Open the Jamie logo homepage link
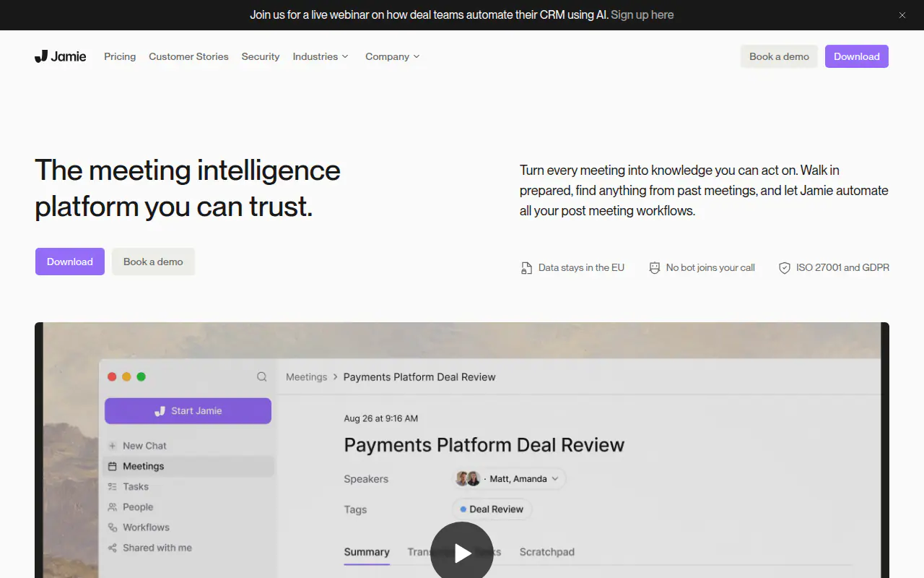The height and width of the screenshot is (578, 924). [61, 56]
